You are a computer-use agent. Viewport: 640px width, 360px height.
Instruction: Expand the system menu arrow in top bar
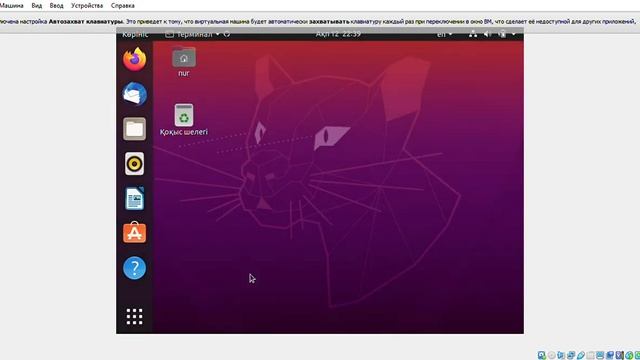(x=513, y=34)
